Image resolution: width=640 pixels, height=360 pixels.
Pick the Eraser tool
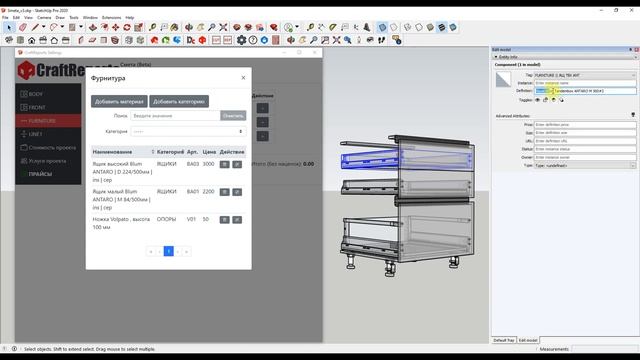pyautogui.click(x=23, y=27)
